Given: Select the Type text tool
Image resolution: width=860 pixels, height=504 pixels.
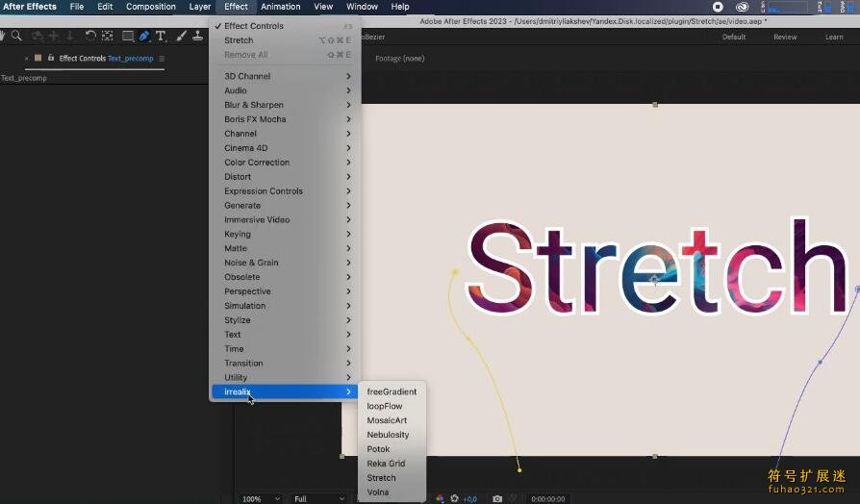Looking at the screenshot, I should point(161,37).
